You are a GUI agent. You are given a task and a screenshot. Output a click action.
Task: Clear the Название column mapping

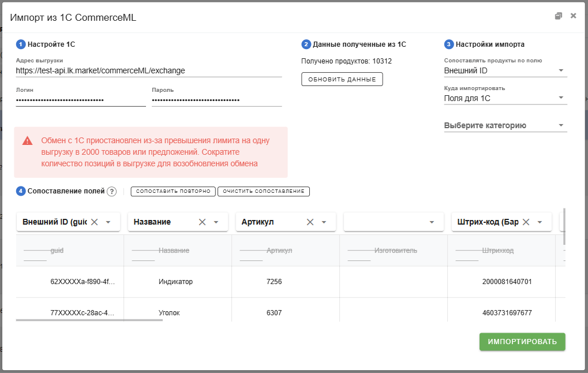(x=202, y=222)
